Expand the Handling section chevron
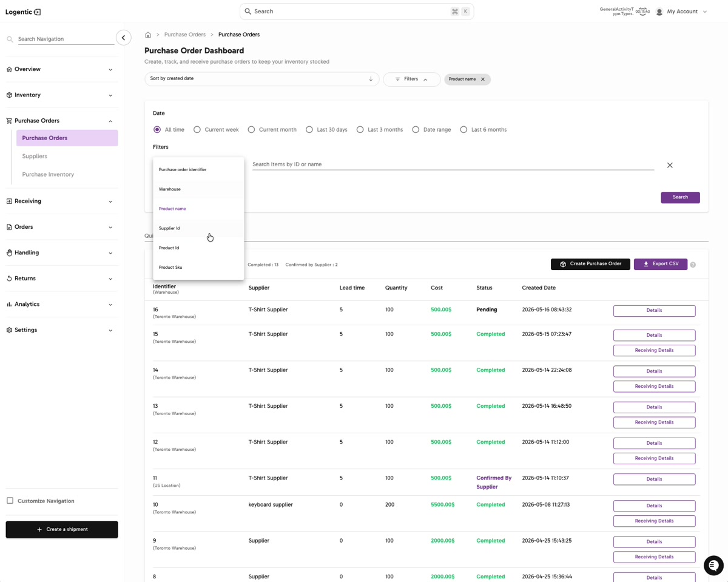The height and width of the screenshot is (582, 728). [x=110, y=253]
